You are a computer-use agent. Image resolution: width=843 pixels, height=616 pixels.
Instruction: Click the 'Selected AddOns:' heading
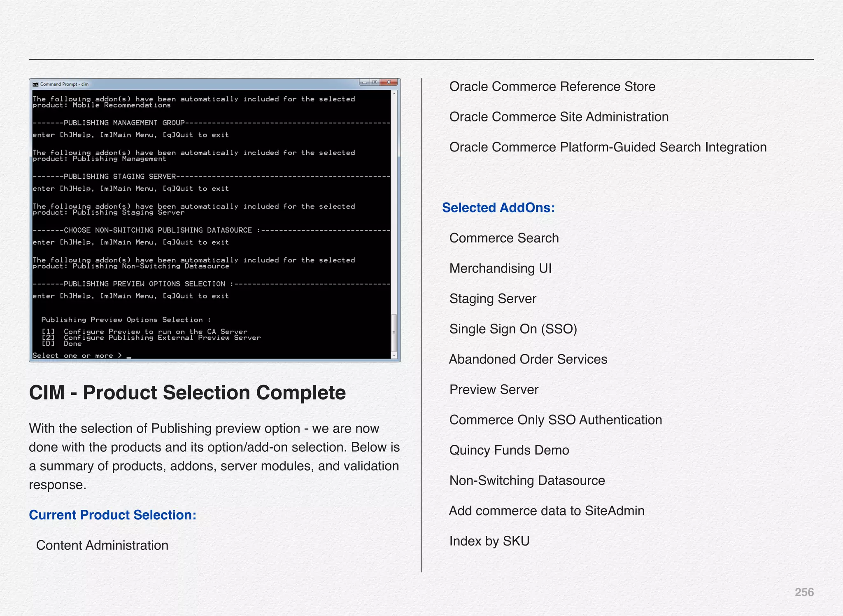(x=498, y=208)
